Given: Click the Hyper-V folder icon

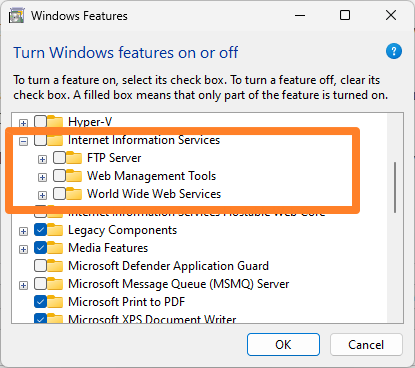Looking at the screenshot, I should pos(55,122).
